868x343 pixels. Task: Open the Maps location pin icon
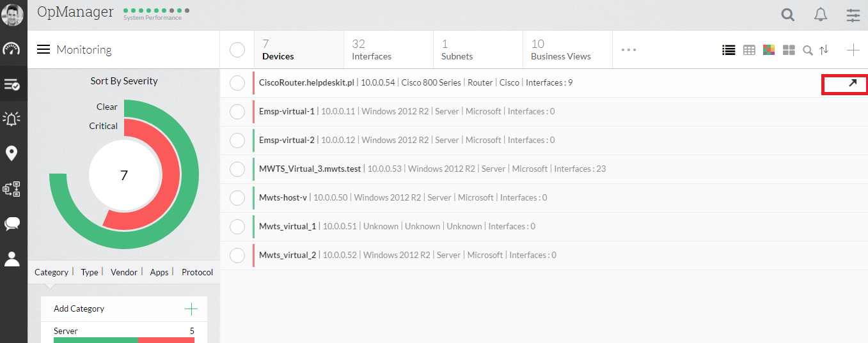click(x=12, y=153)
